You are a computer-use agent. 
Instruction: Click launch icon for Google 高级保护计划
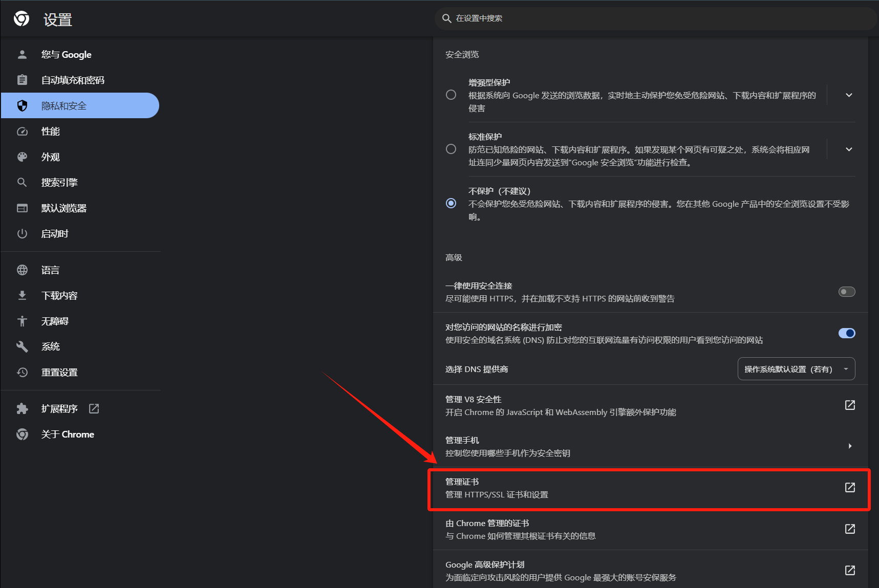[850, 570]
